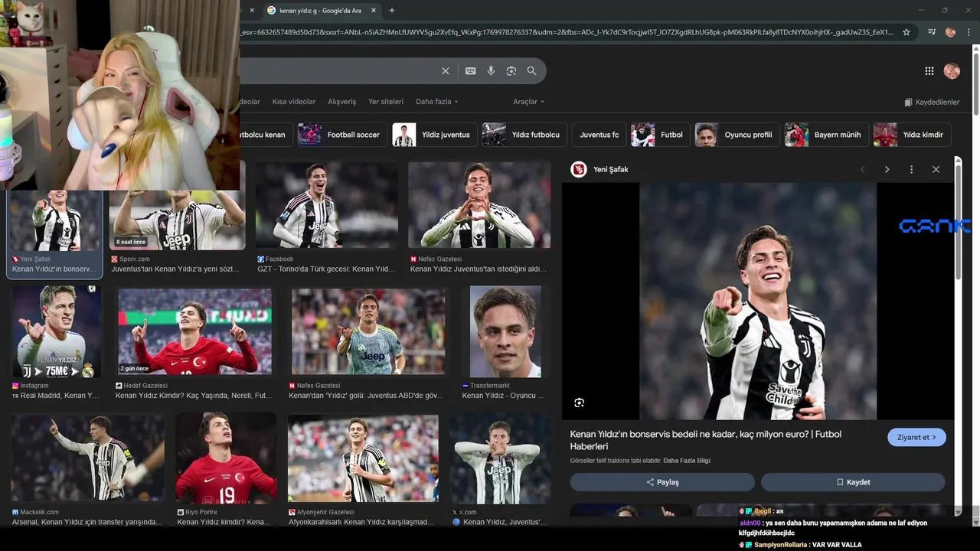Open 'Kenan Yıldız'ın bonserv...' result caption
This screenshot has height=551, width=980.
[54, 269]
